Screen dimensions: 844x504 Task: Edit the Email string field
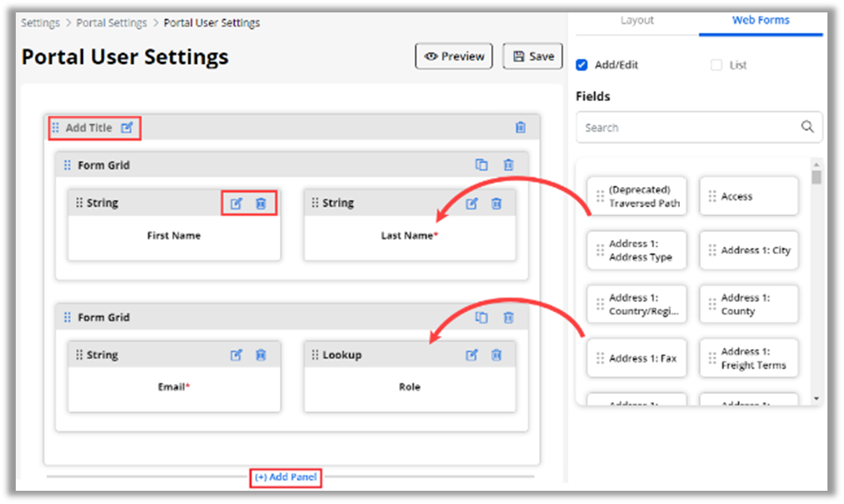click(236, 355)
